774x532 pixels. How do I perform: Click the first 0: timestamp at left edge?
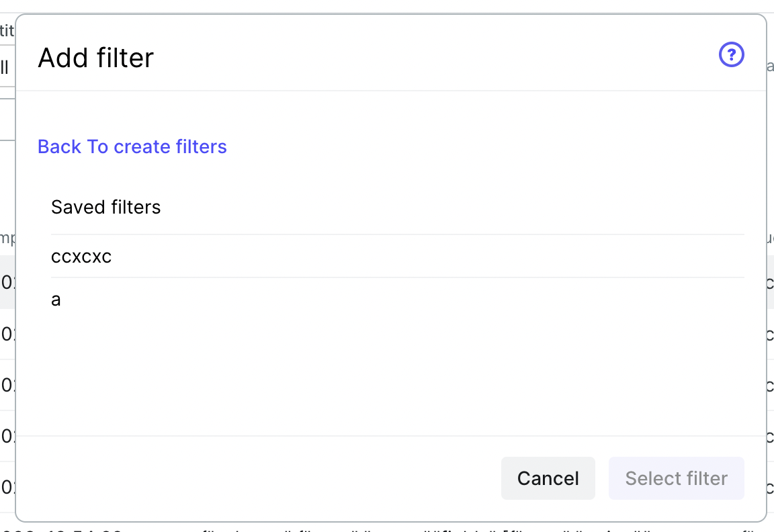pos(5,283)
